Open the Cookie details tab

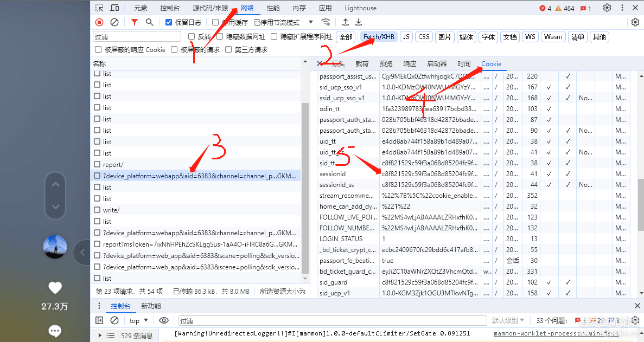(x=491, y=63)
